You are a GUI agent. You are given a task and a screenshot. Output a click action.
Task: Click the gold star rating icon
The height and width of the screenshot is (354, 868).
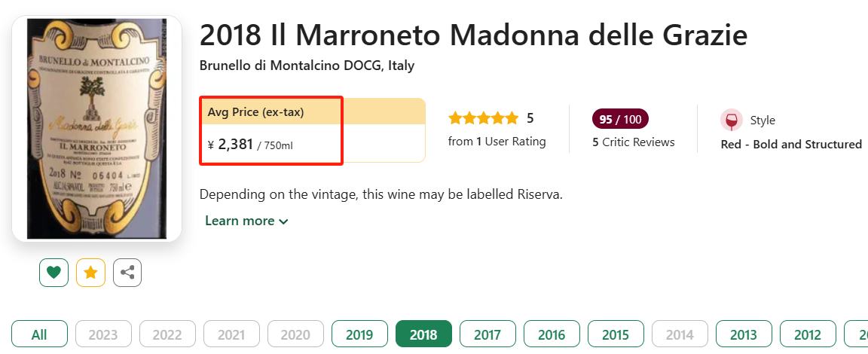click(x=90, y=273)
